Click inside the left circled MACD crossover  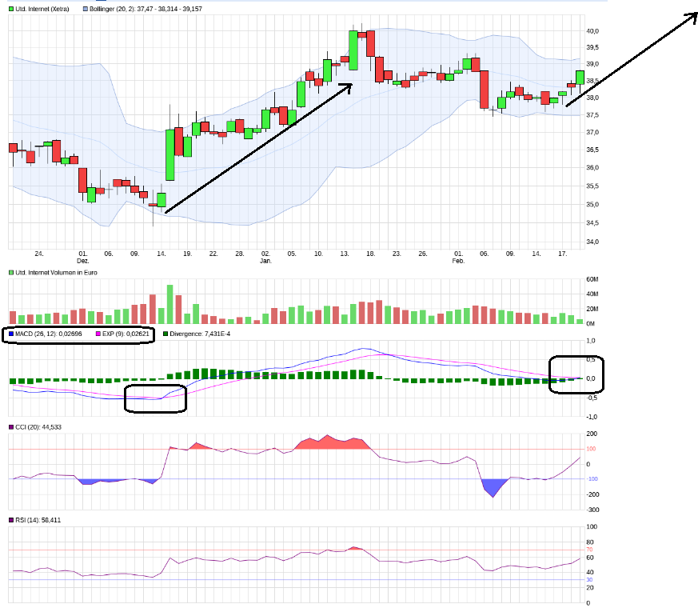point(155,398)
